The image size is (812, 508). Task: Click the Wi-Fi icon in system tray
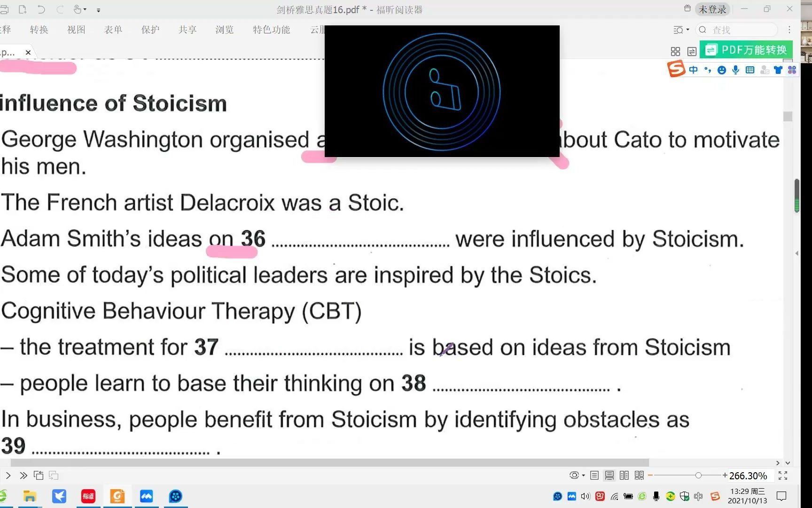pos(614,496)
